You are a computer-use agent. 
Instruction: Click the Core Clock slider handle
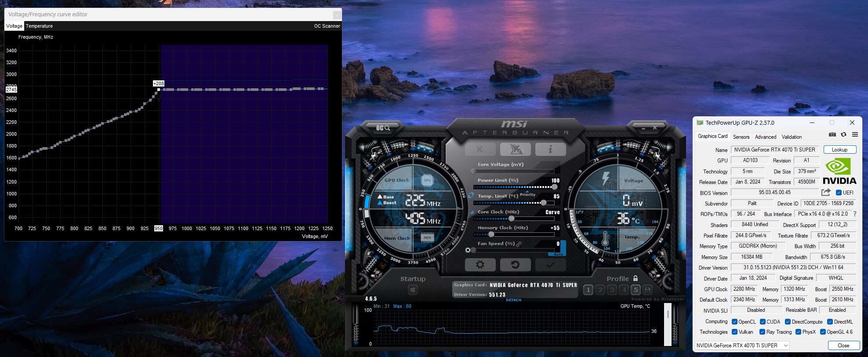511,218
